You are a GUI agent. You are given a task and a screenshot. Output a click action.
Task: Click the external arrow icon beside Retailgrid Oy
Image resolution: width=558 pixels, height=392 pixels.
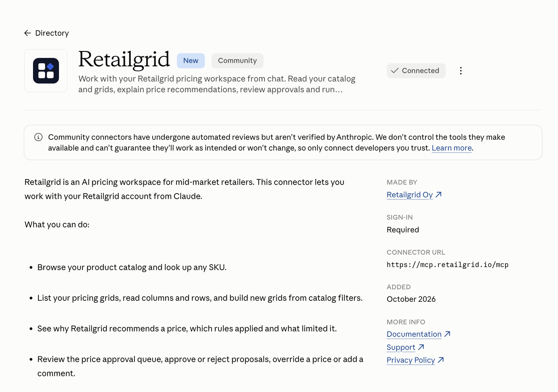[x=438, y=195]
